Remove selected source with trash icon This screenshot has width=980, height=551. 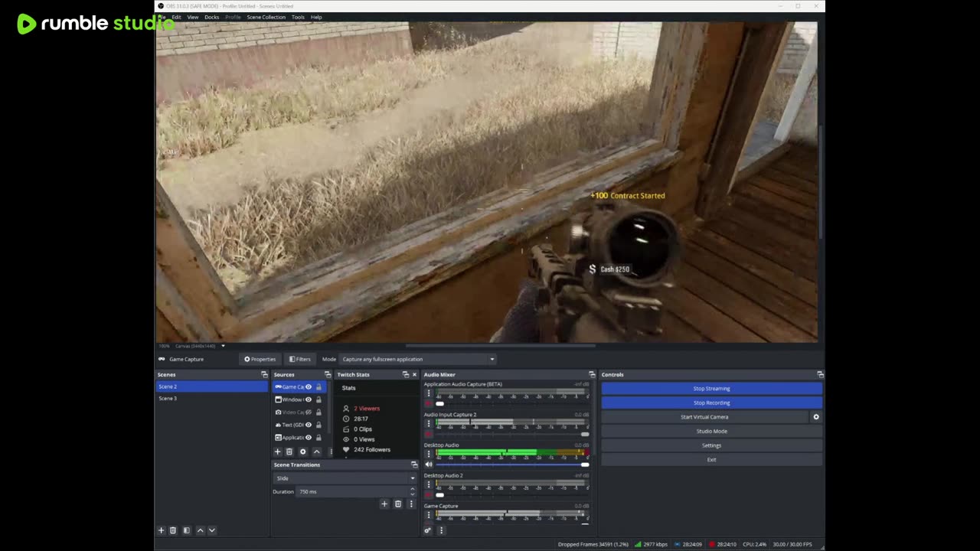point(289,452)
